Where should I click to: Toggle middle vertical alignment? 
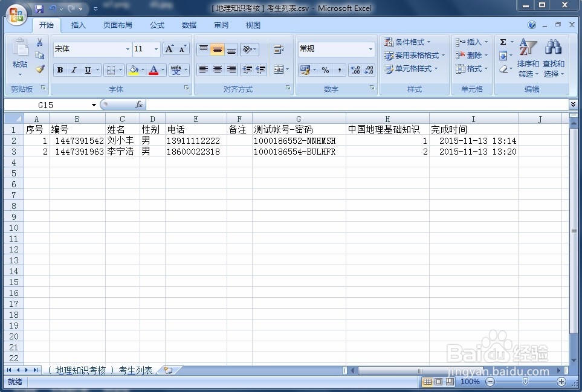pyautogui.click(x=218, y=49)
